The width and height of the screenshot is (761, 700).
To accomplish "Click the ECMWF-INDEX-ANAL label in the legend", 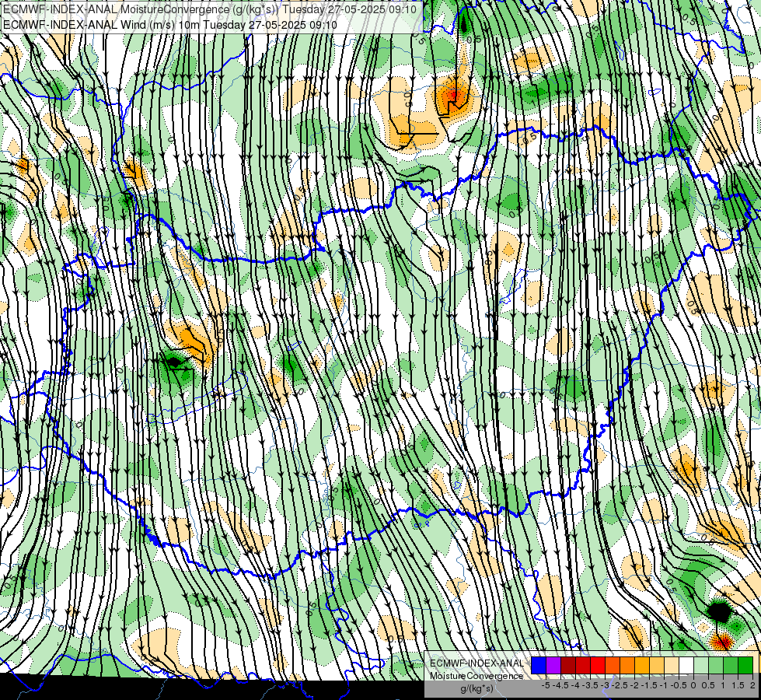I will (477, 663).
